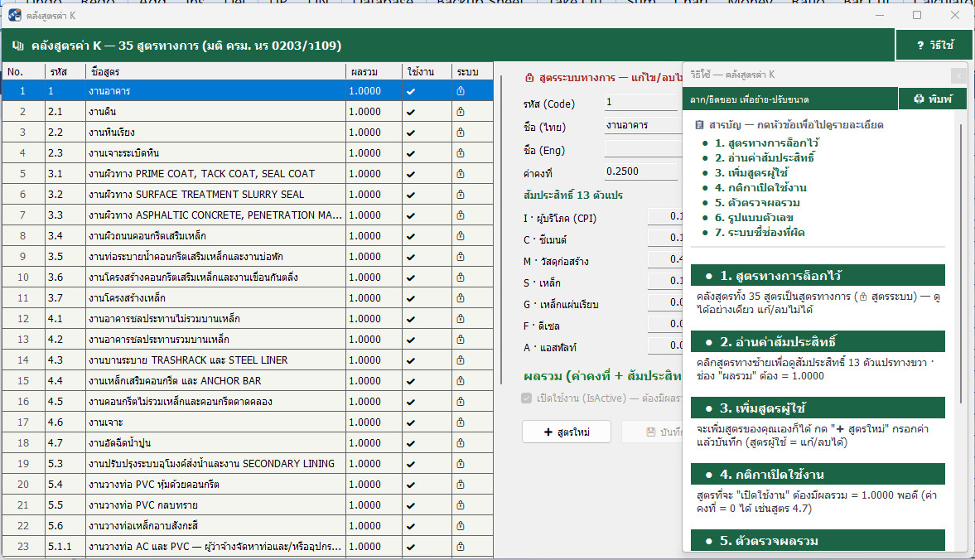
Task: Click the รหัส (Code) input field
Action: [x=641, y=102]
